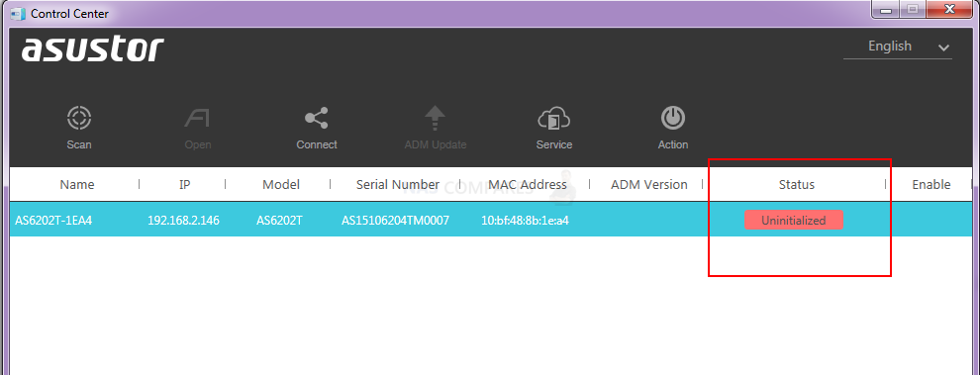Click the Status column header
The width and height of the screenshot is (980, 375).
pos(796,184)
